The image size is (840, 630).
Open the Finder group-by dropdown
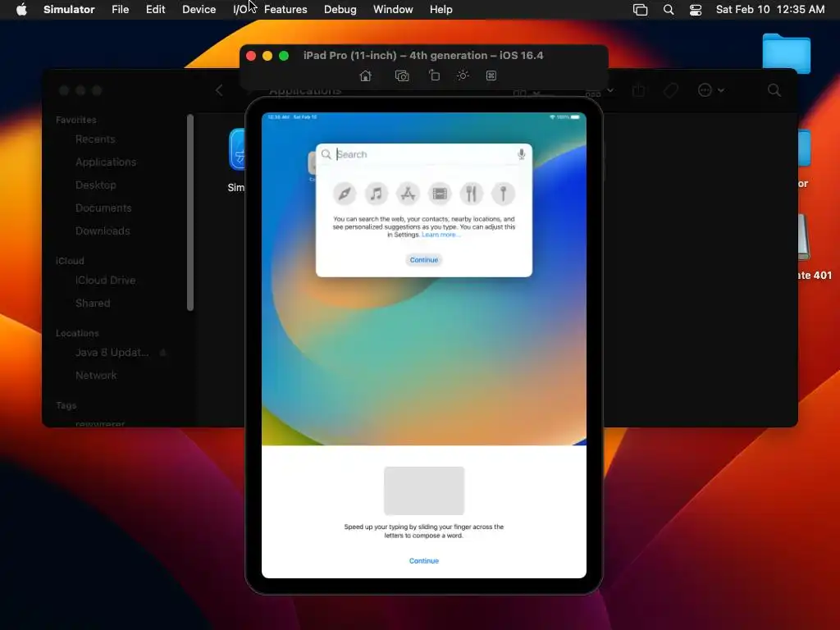[600, 92]
